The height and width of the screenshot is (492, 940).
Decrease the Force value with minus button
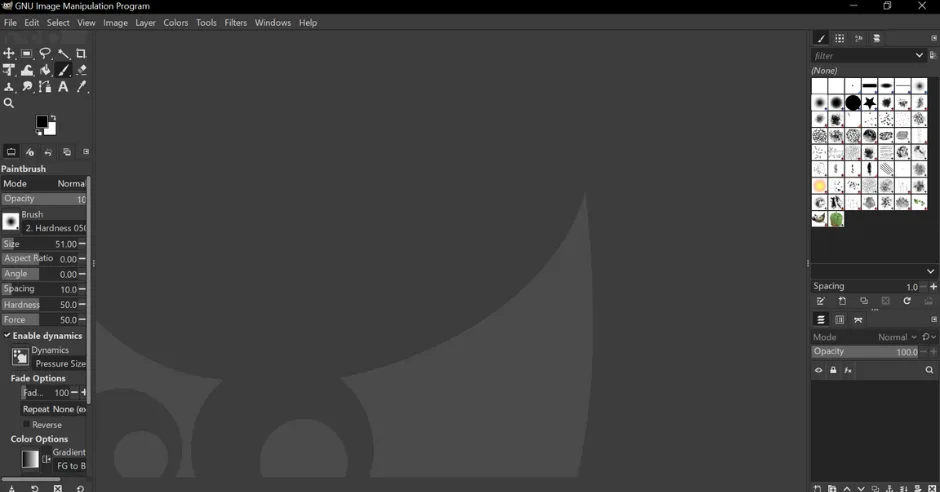pos(82,319)
